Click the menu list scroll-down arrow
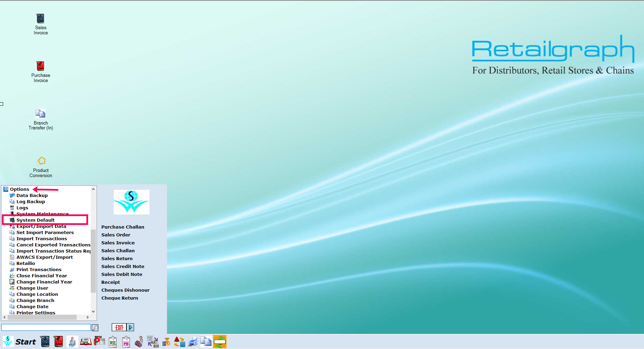Screen dimensions: 644x349 pos(93,312)
